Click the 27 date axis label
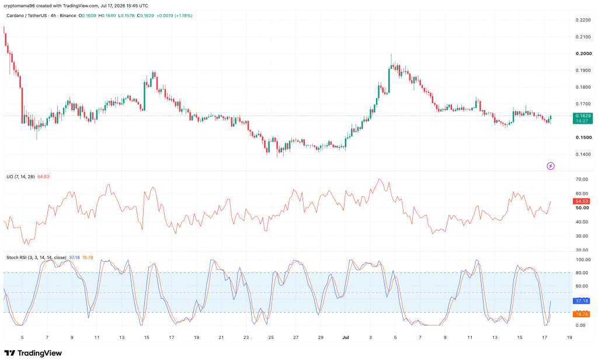The image size is (598, 364). [295, 337]
